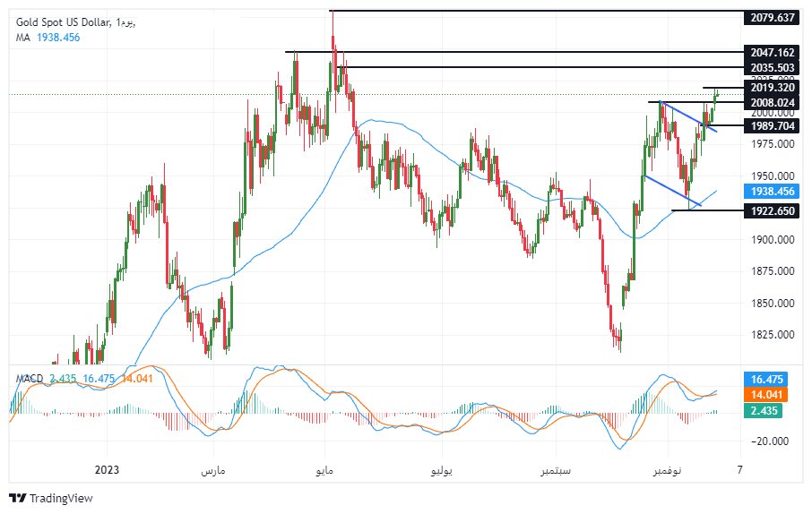The width and height of the screenshot is (812, 514).
Task: Click the نوفمبر label on time axis
Action: point(668,470)
